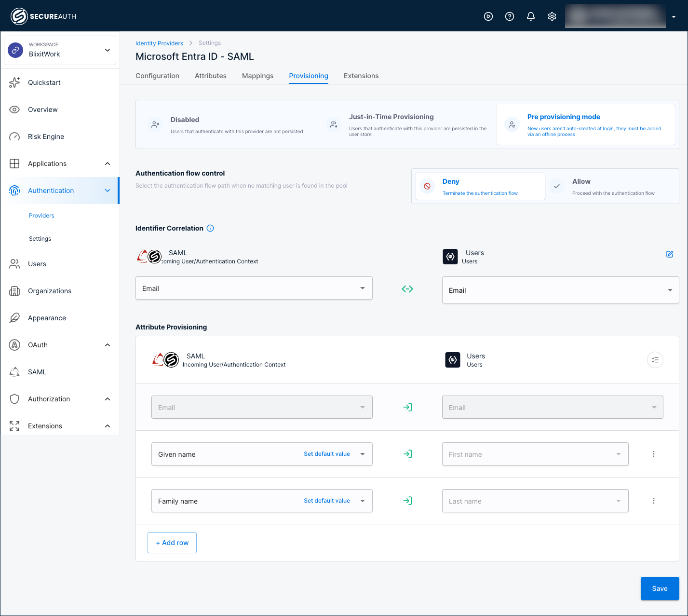Click the Appearance feather icon
688x616 pixels.
(14, 318)
